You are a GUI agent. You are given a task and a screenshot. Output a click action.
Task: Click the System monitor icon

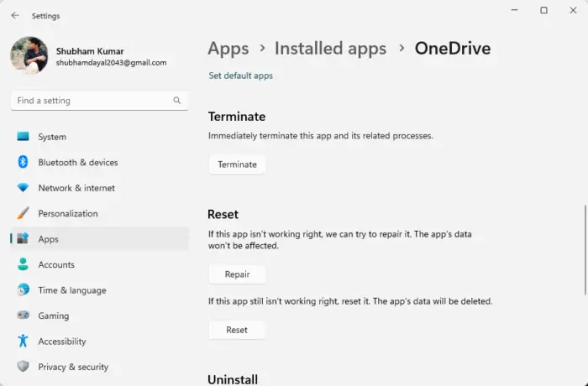[x=23, y=137]
